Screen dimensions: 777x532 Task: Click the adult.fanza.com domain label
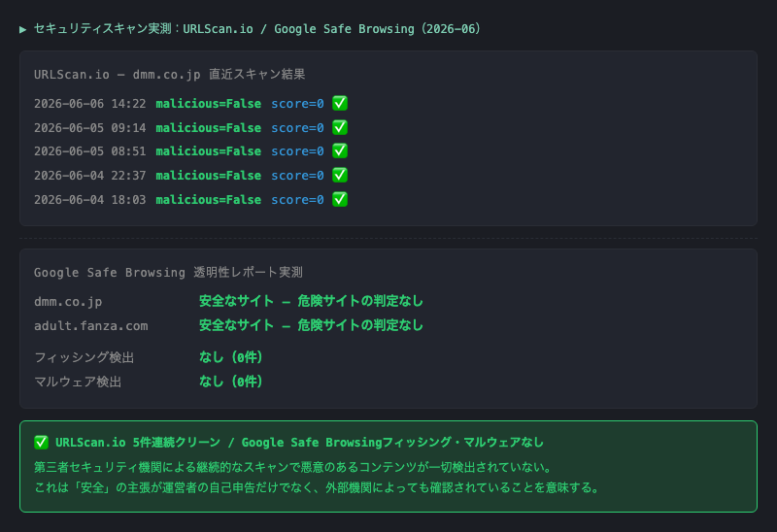(x=90, y=326)
